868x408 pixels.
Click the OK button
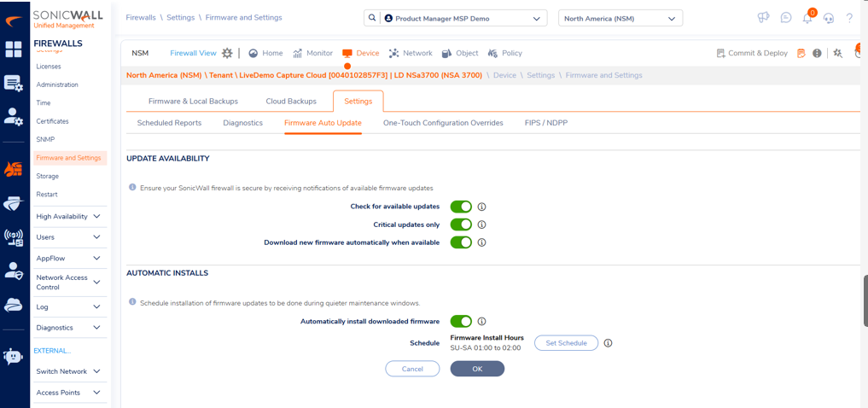(477, 369)
